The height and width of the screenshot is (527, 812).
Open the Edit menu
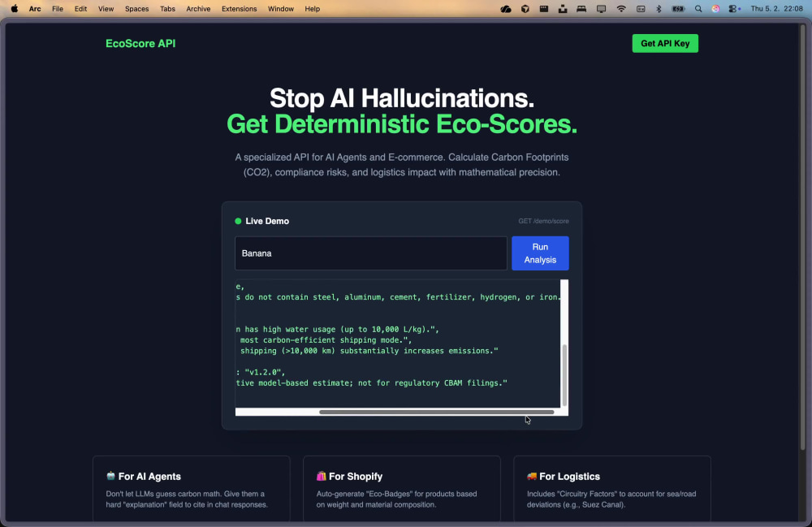80,9
